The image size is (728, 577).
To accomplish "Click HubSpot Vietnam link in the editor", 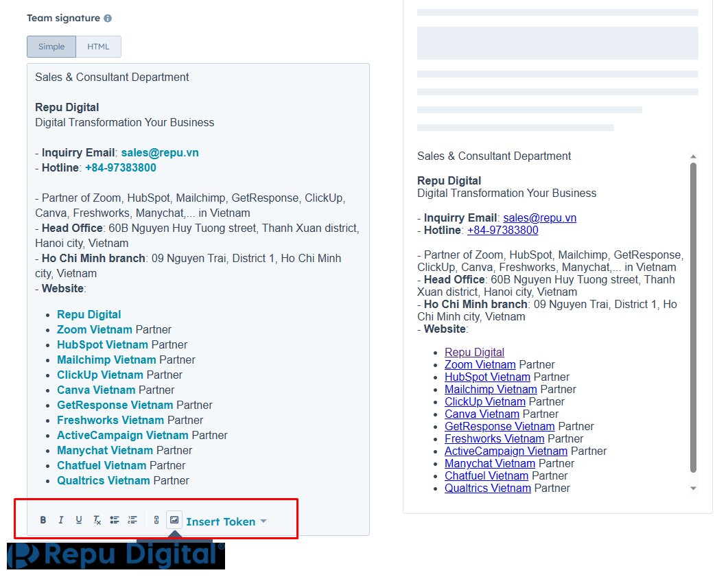I will click(x=103, y=344).
